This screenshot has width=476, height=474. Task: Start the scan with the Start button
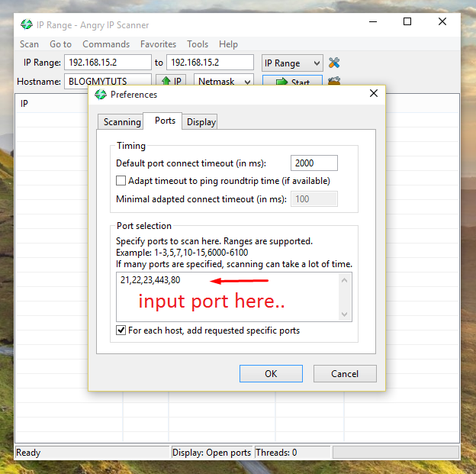(x=292, y=82)
